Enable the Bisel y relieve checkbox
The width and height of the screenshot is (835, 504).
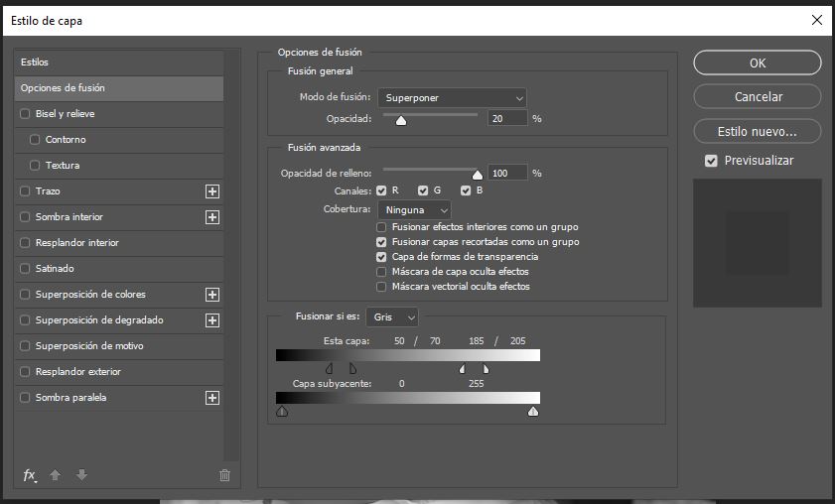[x=25, y=113]
